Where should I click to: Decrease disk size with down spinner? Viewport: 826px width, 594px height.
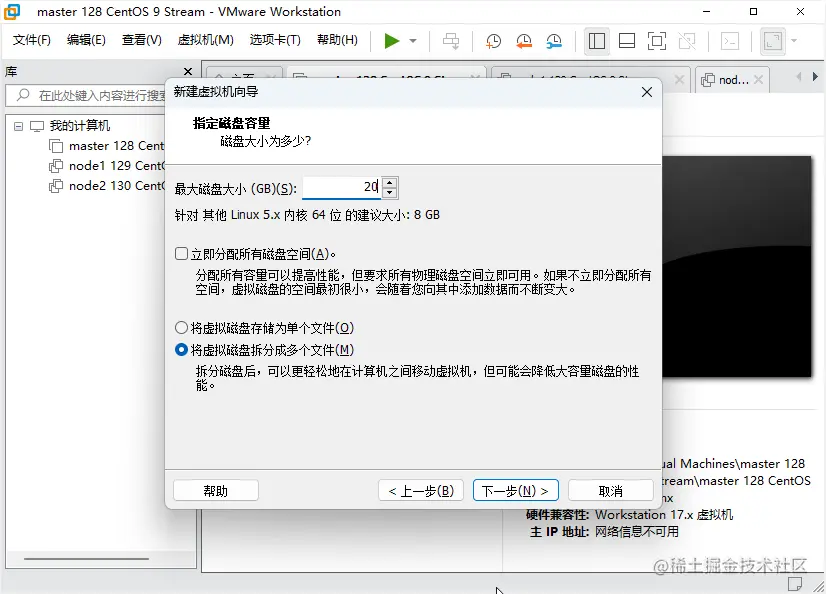[x=389, y=193]
